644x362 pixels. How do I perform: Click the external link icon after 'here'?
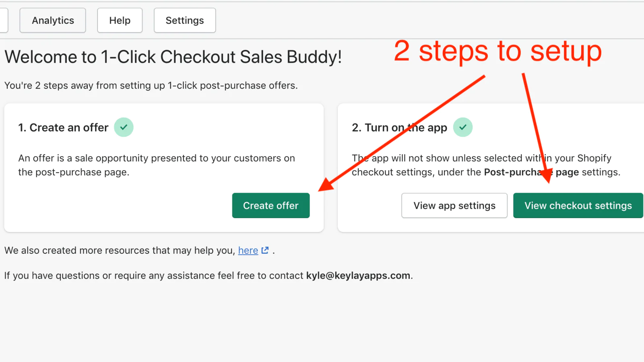[265, 250]
